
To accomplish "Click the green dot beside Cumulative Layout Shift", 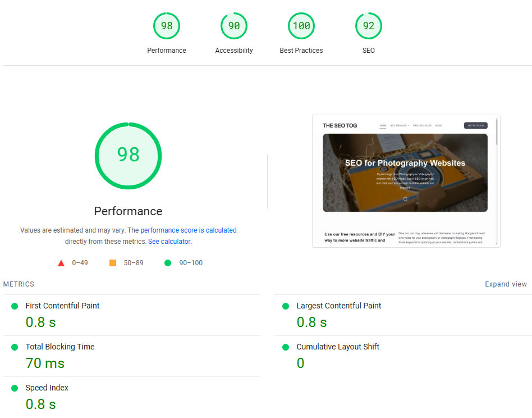I will [x=285, y=347].
